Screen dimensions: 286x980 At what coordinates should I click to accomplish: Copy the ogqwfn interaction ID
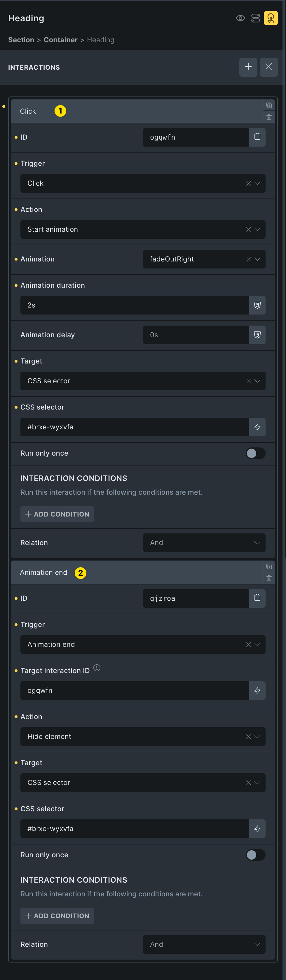point(257,137)
